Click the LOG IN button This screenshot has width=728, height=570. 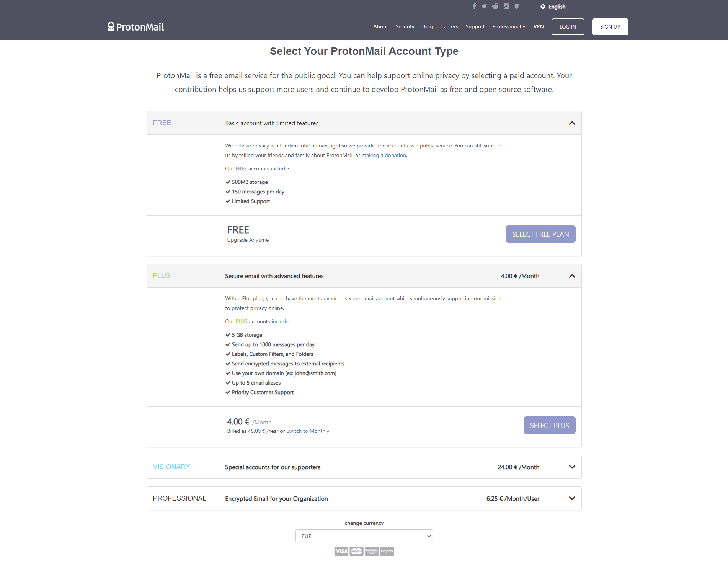coord(568,27)
